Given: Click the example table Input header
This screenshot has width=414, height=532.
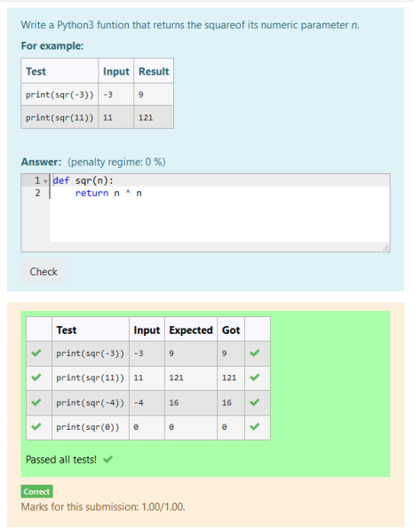Looking at the screenshot, I should [x=116, y=72].
